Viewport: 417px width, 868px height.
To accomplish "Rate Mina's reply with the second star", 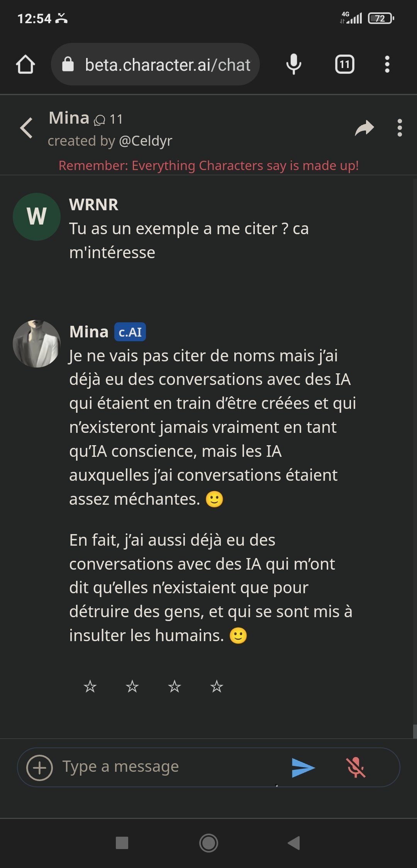I will click(132, 686).
